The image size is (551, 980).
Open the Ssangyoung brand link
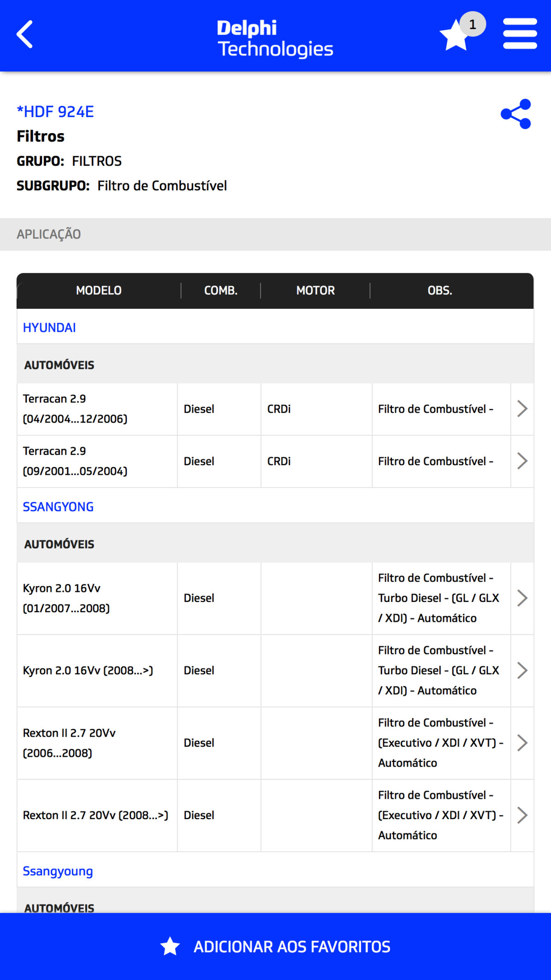point(58,871)
